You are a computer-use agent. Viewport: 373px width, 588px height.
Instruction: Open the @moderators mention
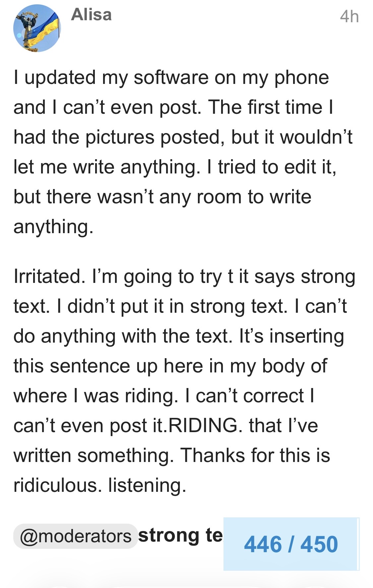(76, 536)
